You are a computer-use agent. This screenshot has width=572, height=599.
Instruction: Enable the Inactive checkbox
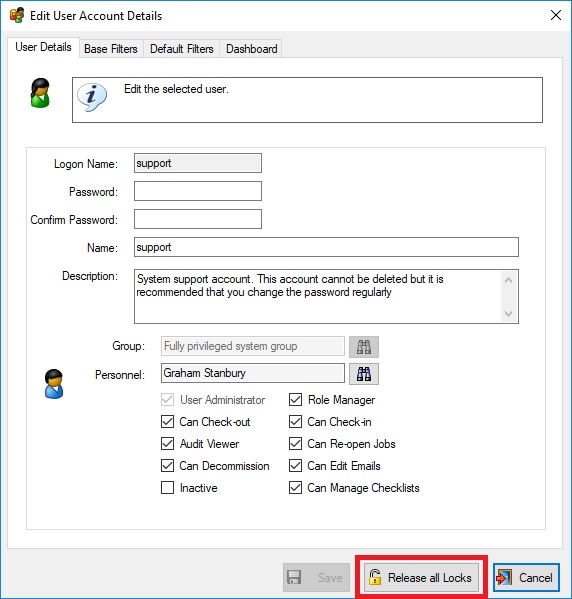click(x=167, y=488)
